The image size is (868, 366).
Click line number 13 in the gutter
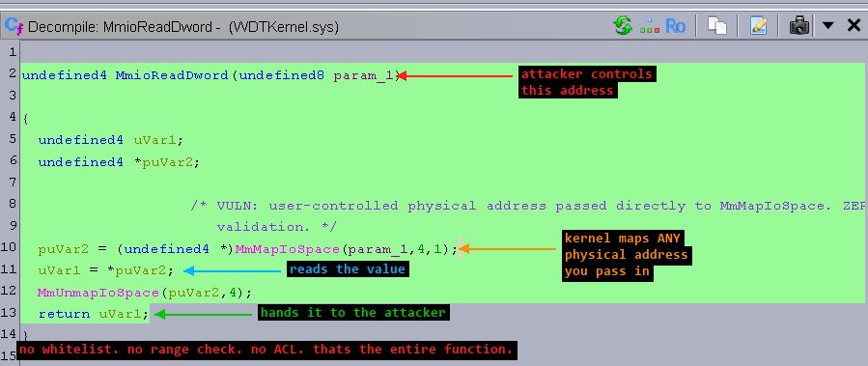pyautogui.click(x=10, y=312)
